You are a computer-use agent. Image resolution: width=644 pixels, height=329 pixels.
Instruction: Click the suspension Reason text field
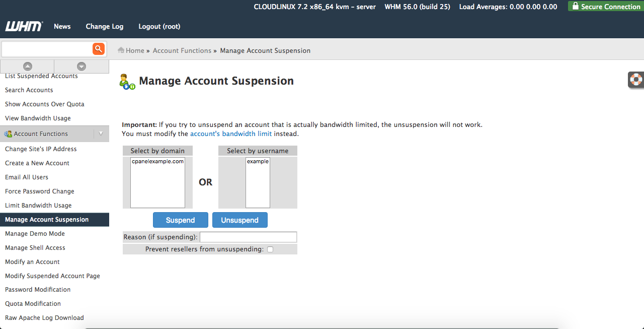click(x=248, y=237)
